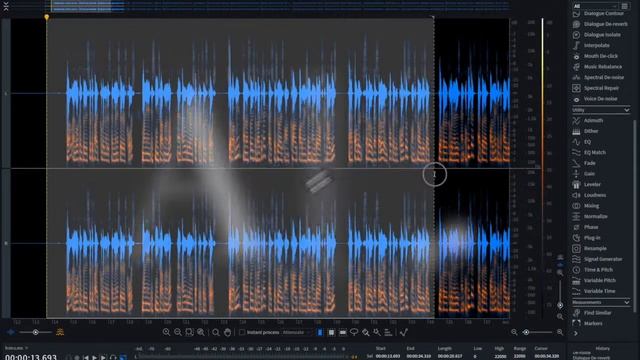Image resolution: width=640 pixels, height=360 pixels.
Task: Click the waveform/spectrogram balance slider
Action: point(36,333)
